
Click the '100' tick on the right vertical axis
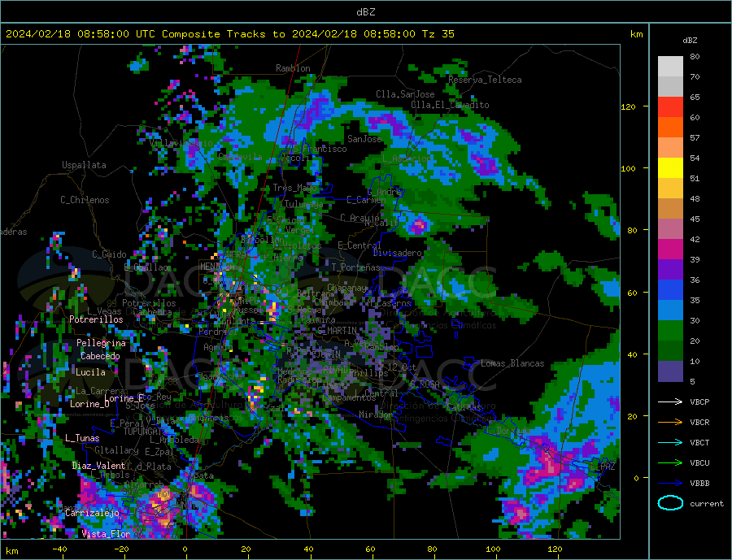[x=629, y=168]
